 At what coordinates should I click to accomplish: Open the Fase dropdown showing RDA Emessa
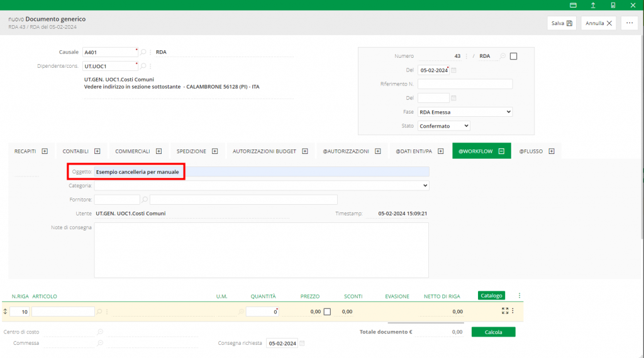465,112
